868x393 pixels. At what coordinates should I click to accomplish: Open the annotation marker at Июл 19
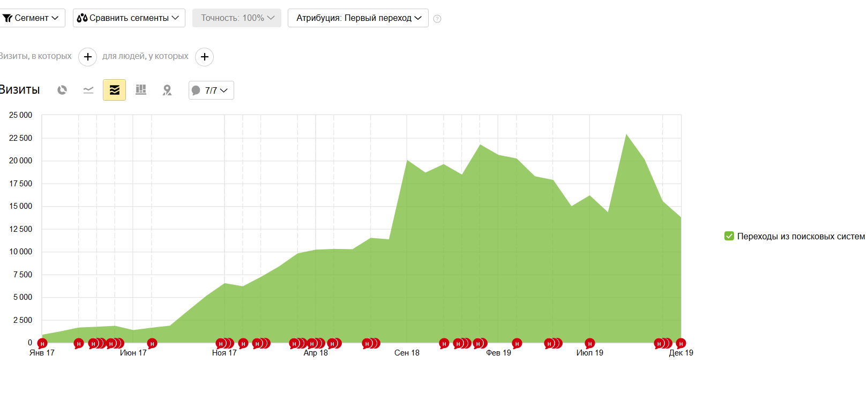(x=590, y=343)
